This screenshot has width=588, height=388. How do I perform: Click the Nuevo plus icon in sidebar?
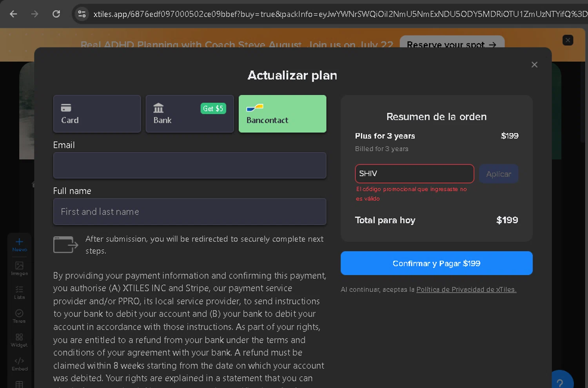point(19,242)
